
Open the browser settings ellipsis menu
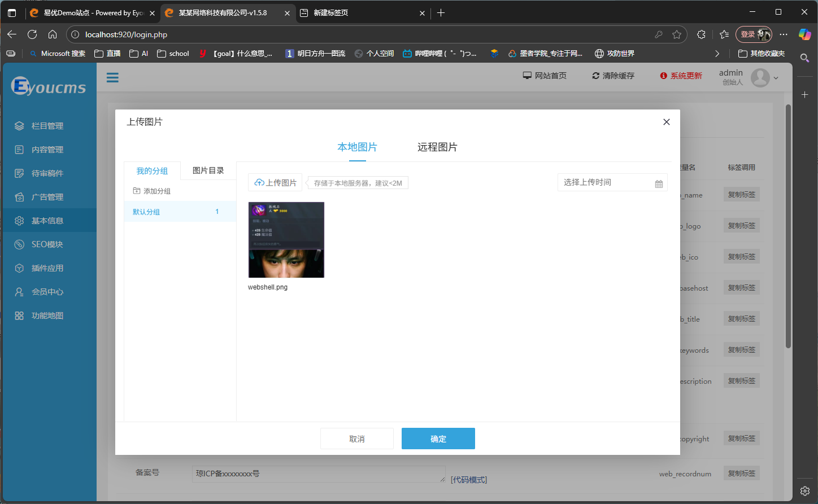point(784,34)
